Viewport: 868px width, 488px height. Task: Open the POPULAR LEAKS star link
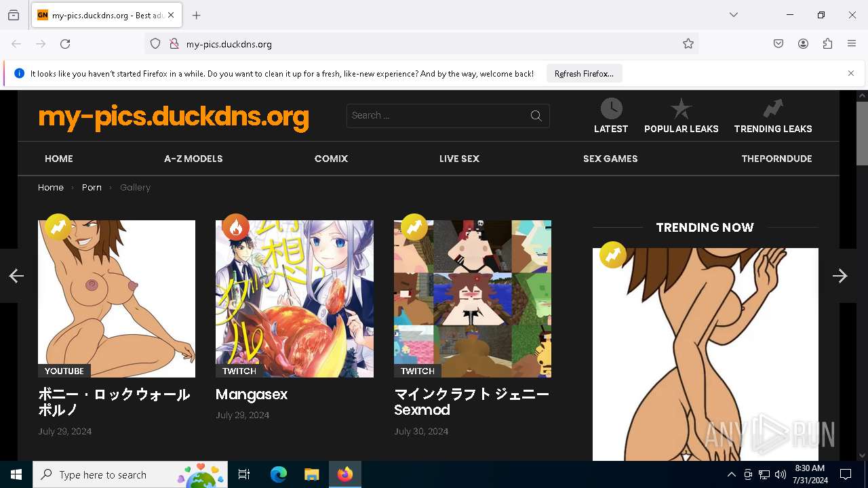pos(681,116)
